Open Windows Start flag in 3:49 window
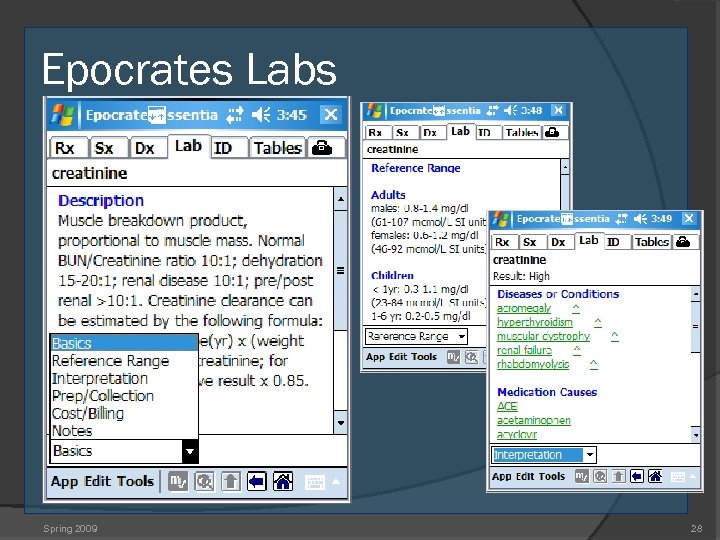 click(x=501, y=219)
